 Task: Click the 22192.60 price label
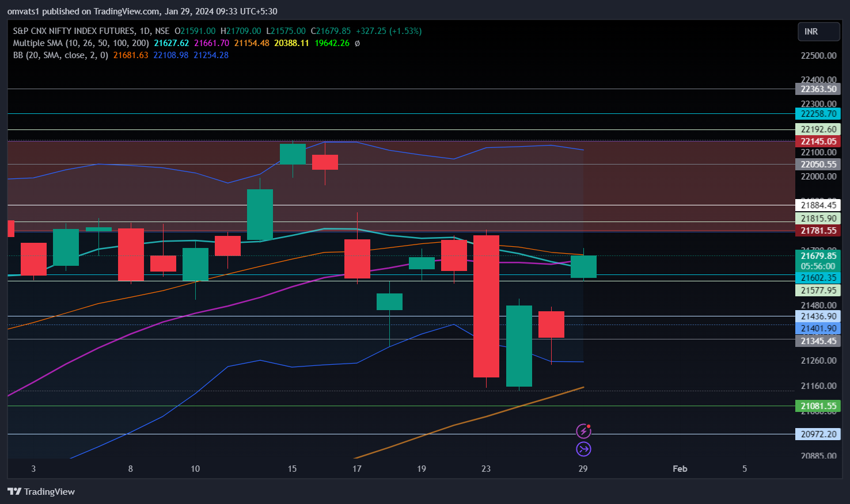click(818, 129)
